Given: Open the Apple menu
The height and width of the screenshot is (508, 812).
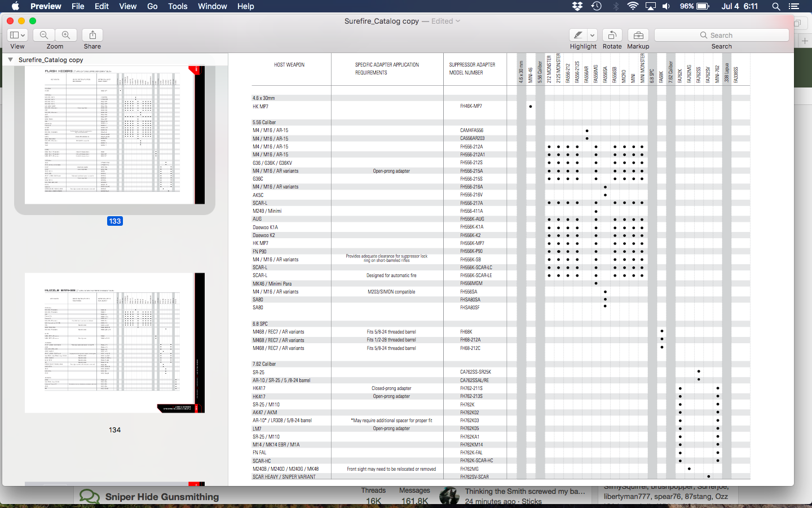Looking at the screenshot, I should pyautogui.click(x=15, y=6).
